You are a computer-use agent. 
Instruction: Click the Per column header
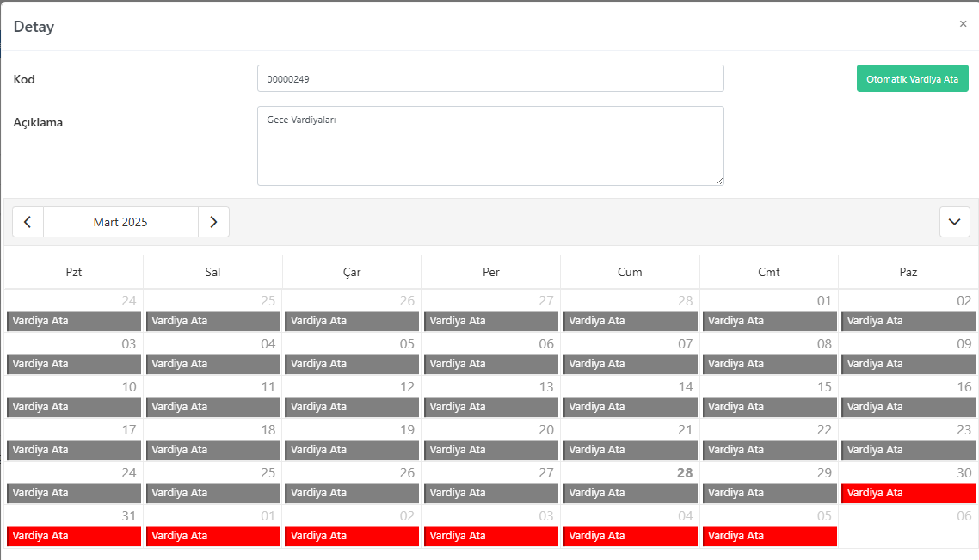tap(491, 272)
